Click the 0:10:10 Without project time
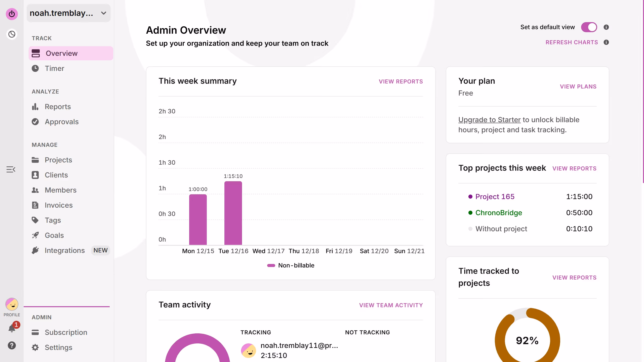 pyautogui.click(x=579, y=229)
